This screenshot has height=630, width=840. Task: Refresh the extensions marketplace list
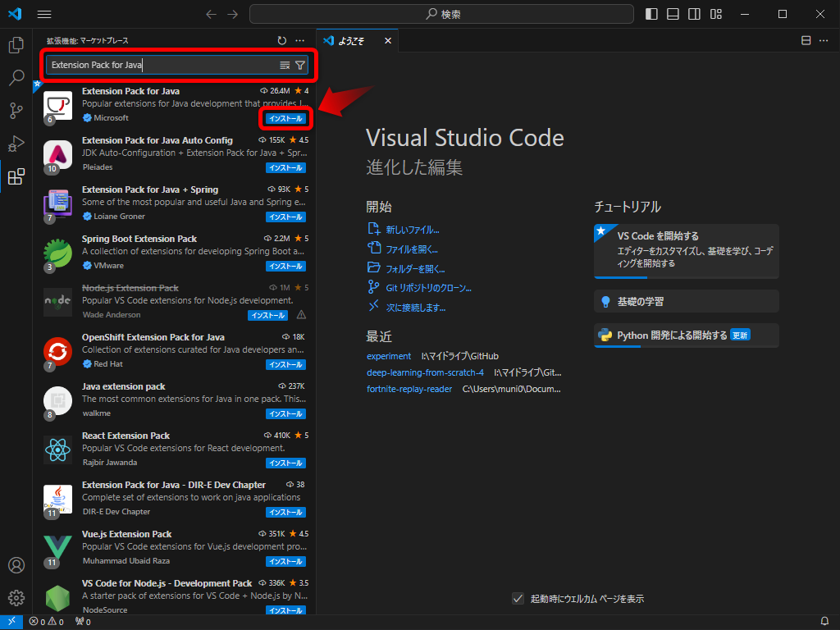tap(280, 40)
